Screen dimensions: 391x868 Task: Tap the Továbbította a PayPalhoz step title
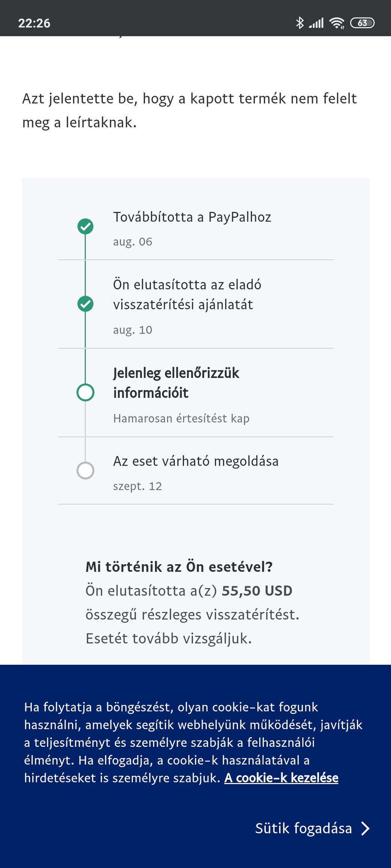point(192,217)
